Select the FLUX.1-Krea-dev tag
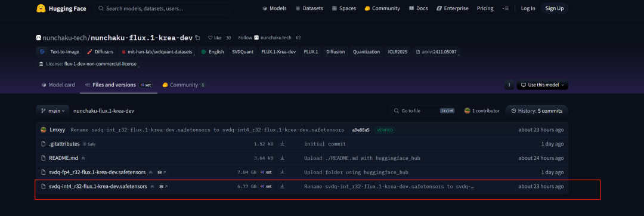The image size is (644, 216). (x=278, y=52)
